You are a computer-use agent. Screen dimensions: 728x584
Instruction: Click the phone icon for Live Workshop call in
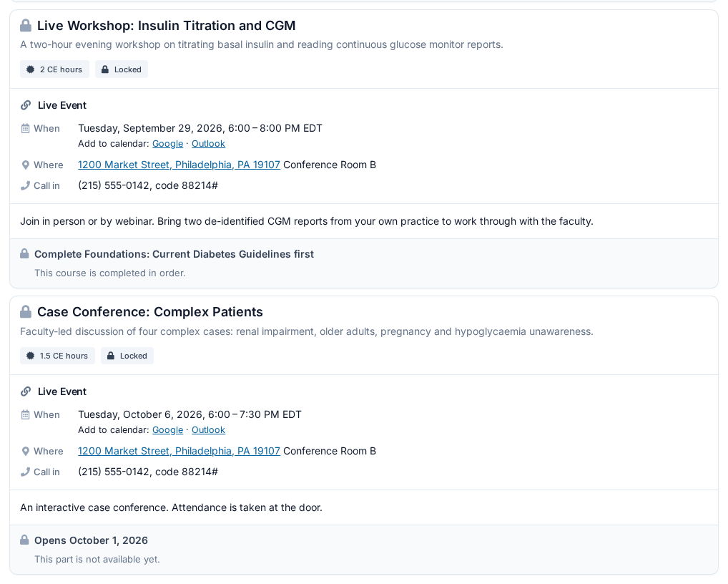pos(26,186)
